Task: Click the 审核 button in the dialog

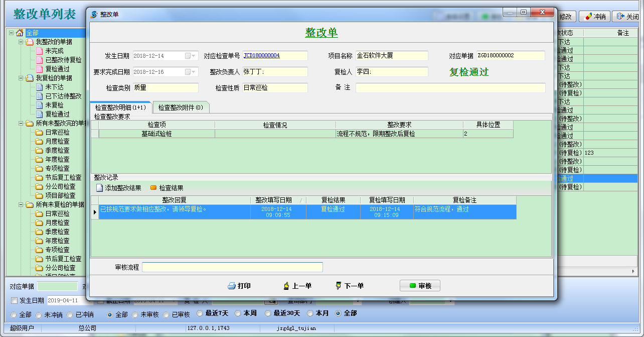Action: [420, 286]
